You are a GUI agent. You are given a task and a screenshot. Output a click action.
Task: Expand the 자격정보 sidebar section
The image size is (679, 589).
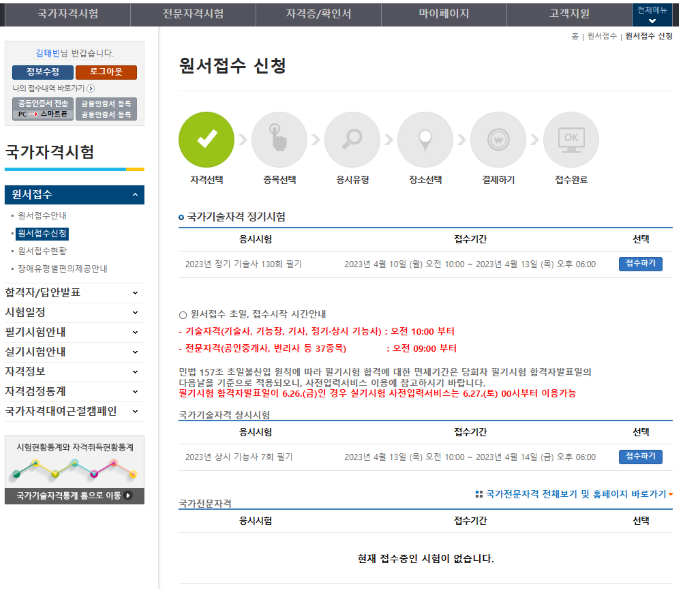point(135,372)
